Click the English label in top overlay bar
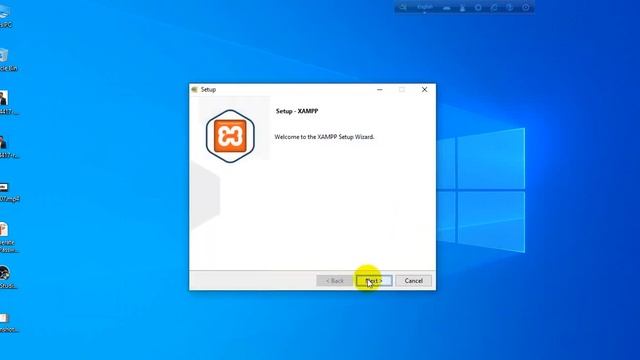This screenshot has height=360, width=640. pyautogui.click(x=424, y=7)
